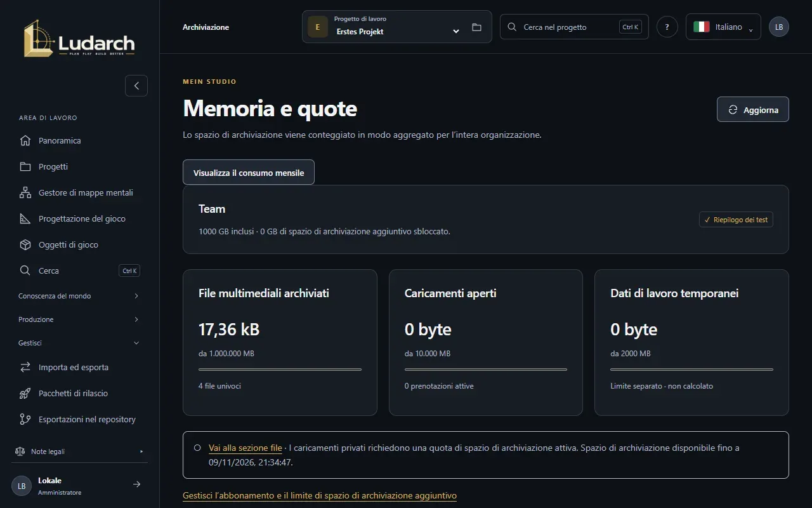Click the Ludarch logo
The width and height of the screenshot is (812, 508).
pos(79,39)
